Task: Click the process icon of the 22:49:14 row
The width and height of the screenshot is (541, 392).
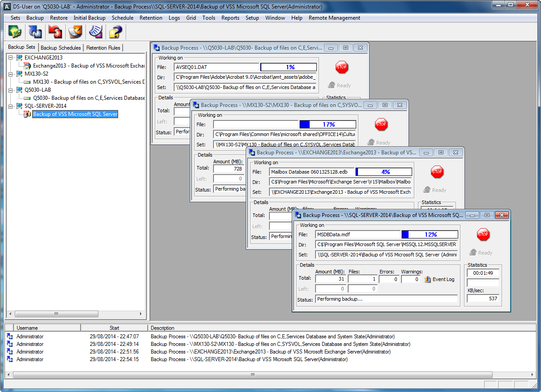Action: pos(10,344)
